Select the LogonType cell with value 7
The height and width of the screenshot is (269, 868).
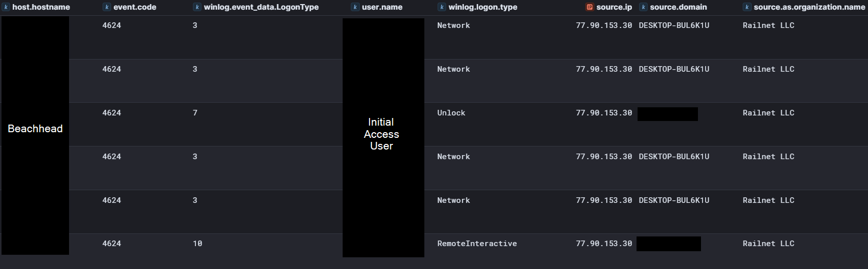point(195,113)
